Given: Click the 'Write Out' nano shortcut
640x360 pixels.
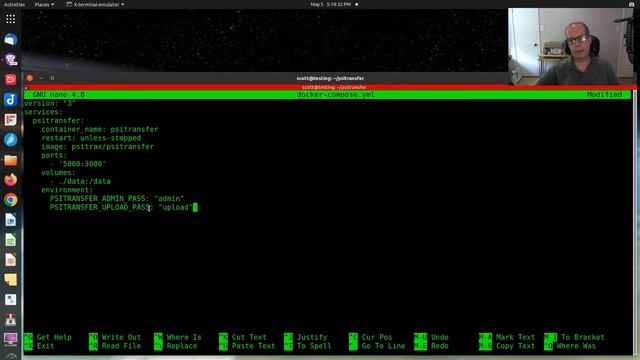Looking at the screenshot, I should point(121,337).
